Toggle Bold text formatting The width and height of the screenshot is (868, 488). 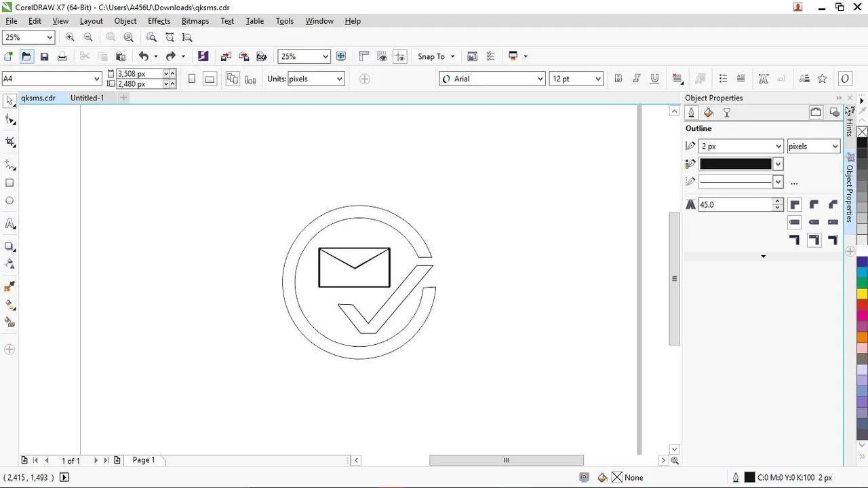618,79
